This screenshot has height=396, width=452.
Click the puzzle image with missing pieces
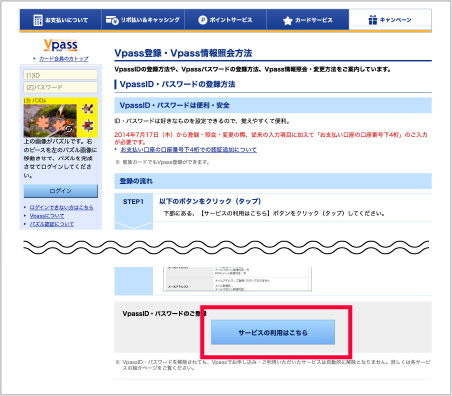(x=50, y=120)
